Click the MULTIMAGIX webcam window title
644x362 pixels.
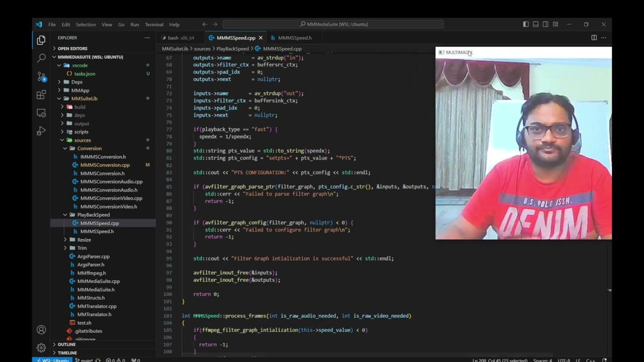pyautogui.click(x=459, y=52)
